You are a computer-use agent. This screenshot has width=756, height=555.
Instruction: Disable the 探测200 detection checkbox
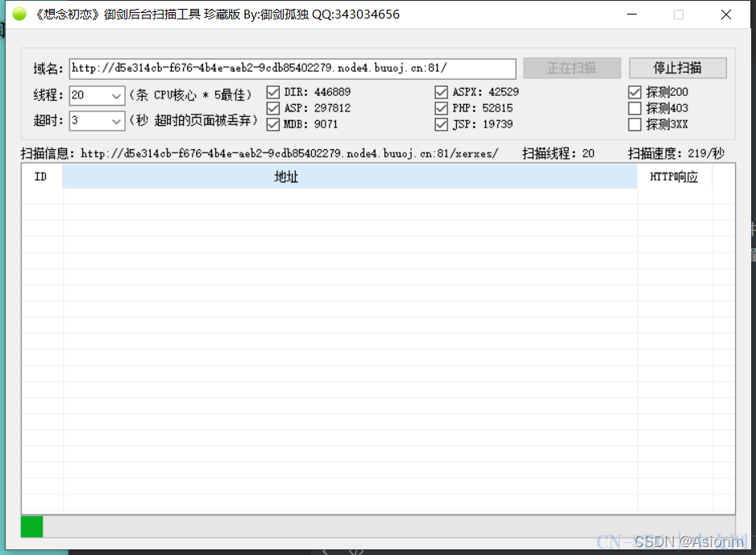click(634, 92)
